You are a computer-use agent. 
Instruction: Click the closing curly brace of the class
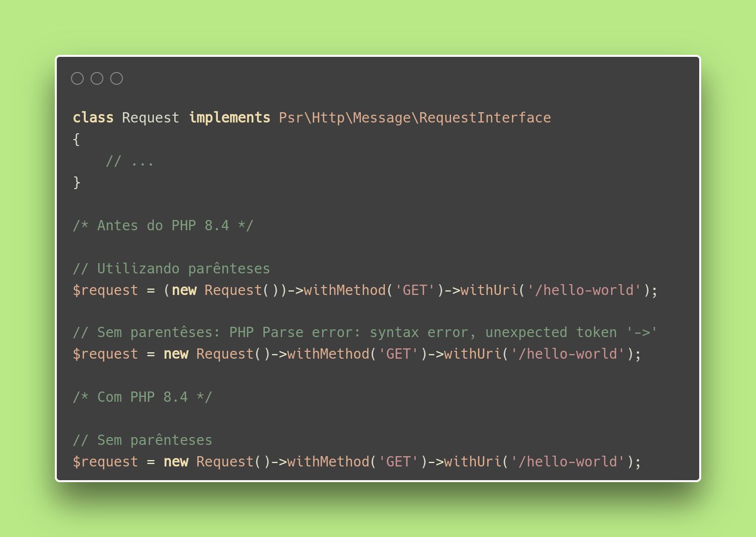pos(76,183)
